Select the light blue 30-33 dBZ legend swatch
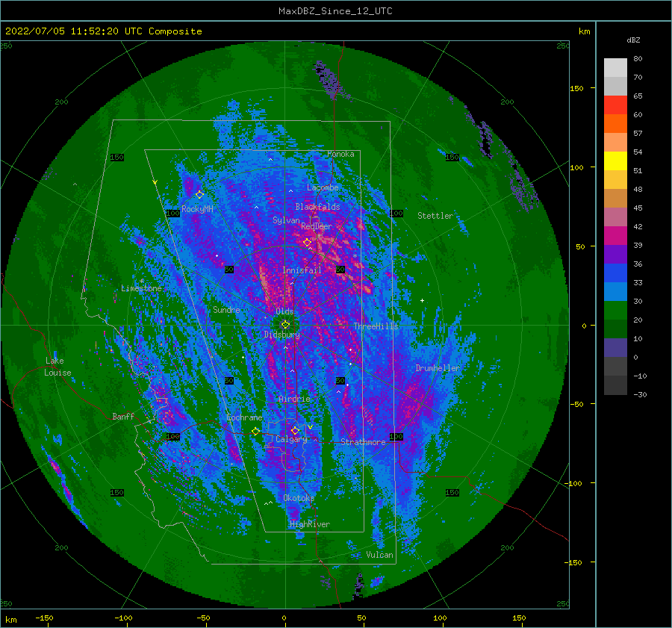The image size is (672, 628). point(615,291)
